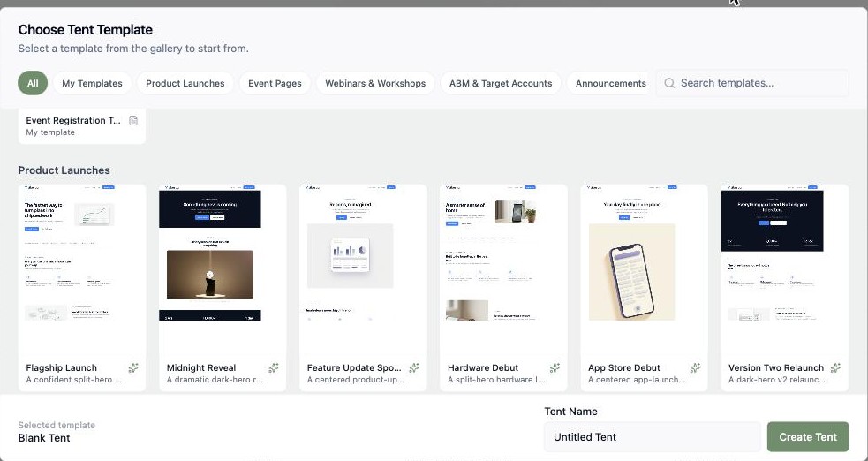Show ABM & Target Accounts templates

coord(501,83)
